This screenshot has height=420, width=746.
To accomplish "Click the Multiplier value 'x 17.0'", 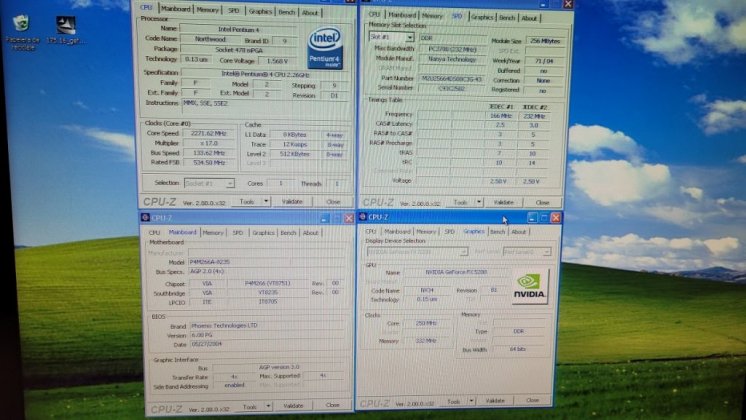I will (209, 143).
